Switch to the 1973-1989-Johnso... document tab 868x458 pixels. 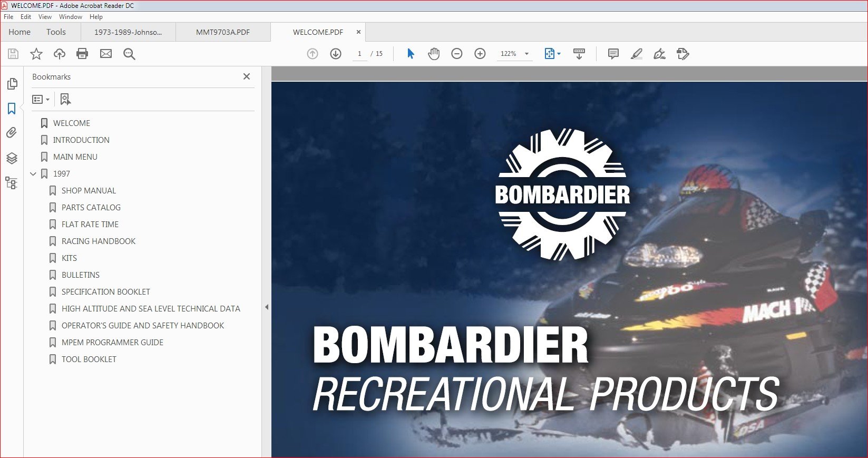[128, 32]
